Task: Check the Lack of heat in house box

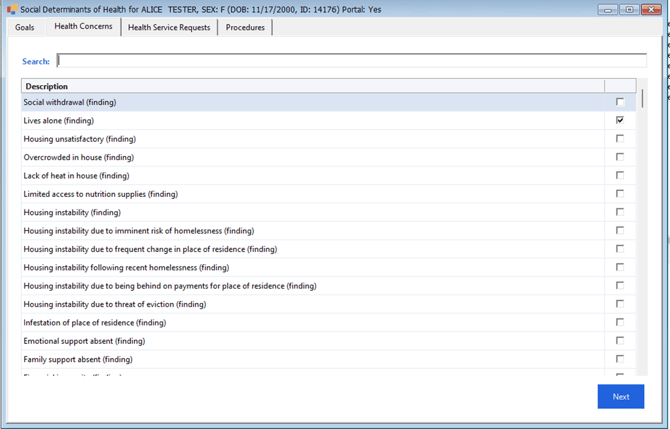Action: click(x=620, y=175)
